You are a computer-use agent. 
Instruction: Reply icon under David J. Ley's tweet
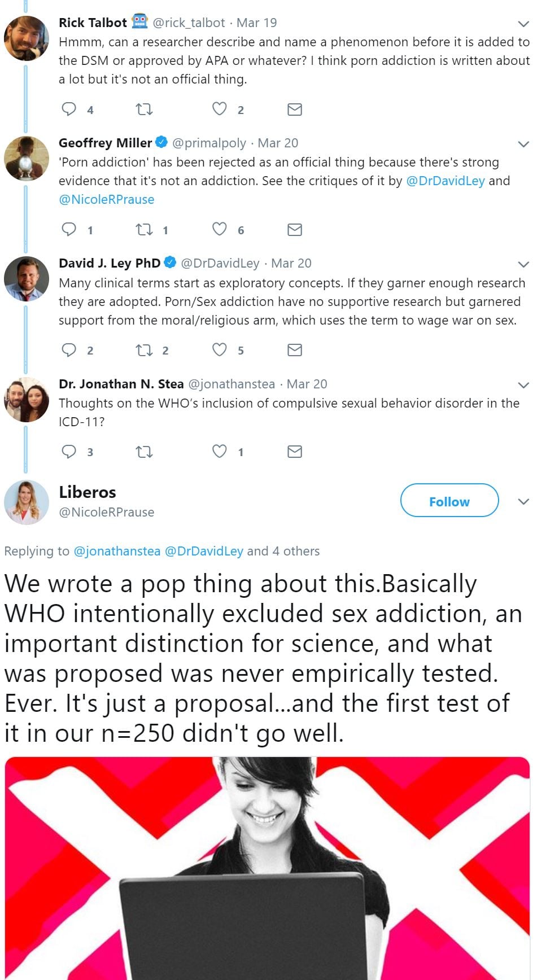tap(69, 350)
